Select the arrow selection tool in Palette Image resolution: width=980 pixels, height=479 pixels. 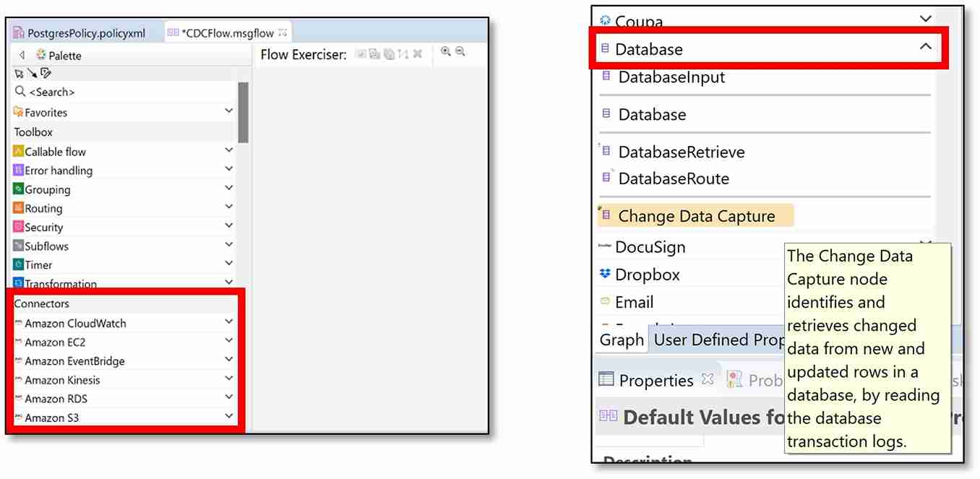tap(19, 73)
